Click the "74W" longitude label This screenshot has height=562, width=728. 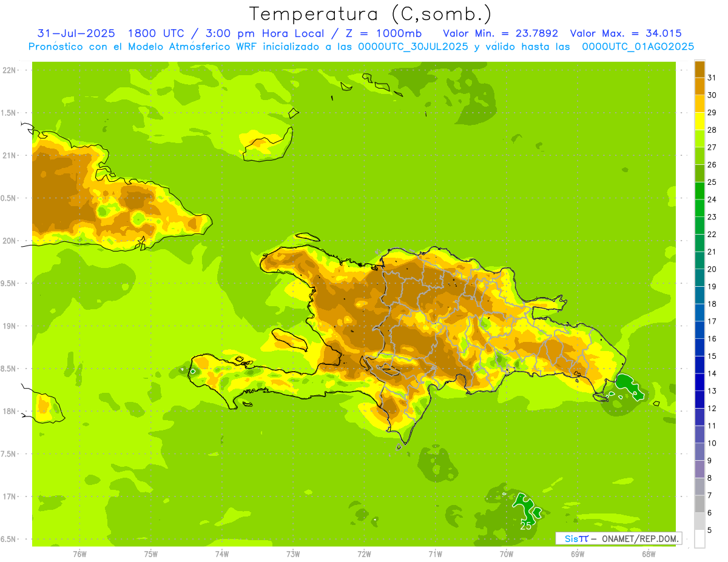click(x=222, y=554)
